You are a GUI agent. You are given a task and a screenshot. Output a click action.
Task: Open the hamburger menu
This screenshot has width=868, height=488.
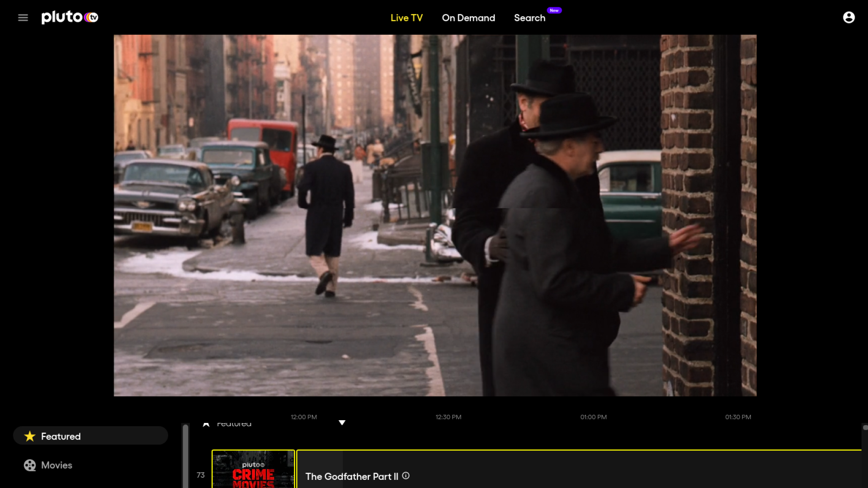tap(23, 18)
